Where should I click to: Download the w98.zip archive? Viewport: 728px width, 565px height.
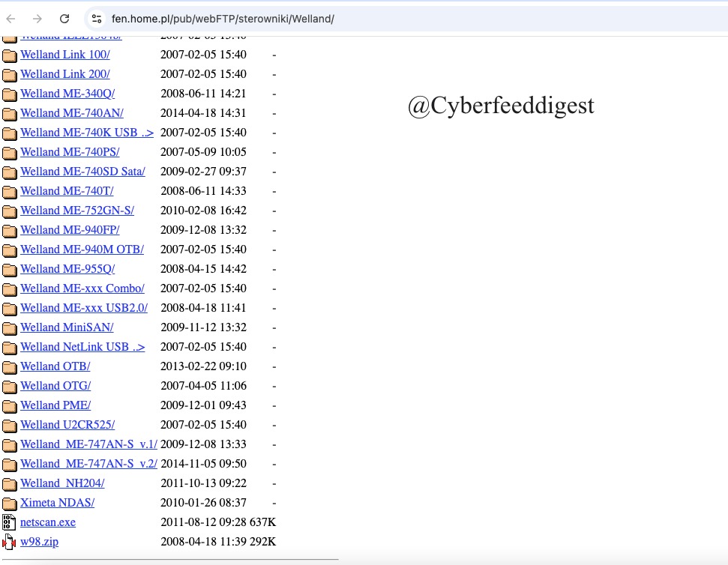pos(40,541)
